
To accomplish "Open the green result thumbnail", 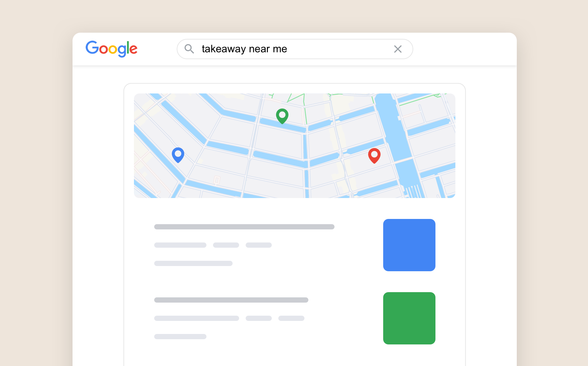I will (x=409, y=318).
